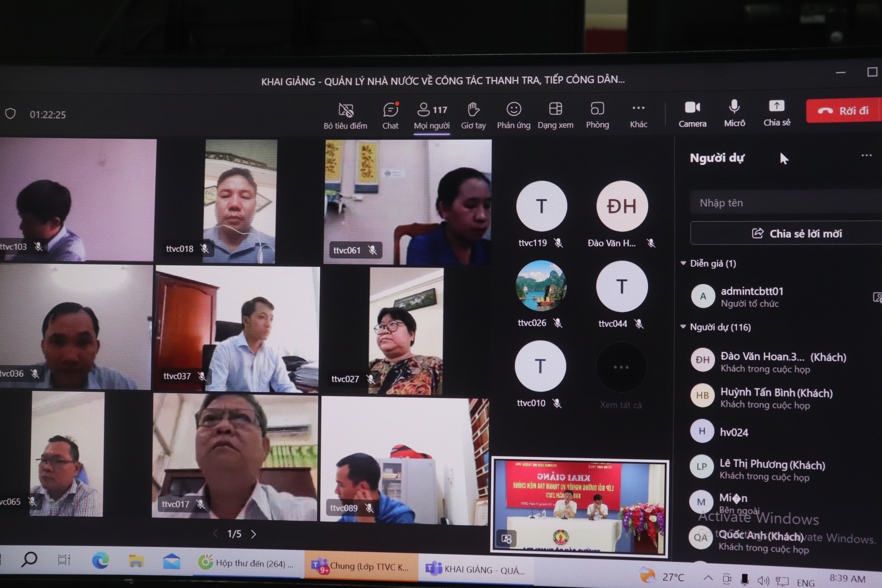
Task: Switch to Chung (Lớp TTVC) taskbar window
Action: [361, 566]
